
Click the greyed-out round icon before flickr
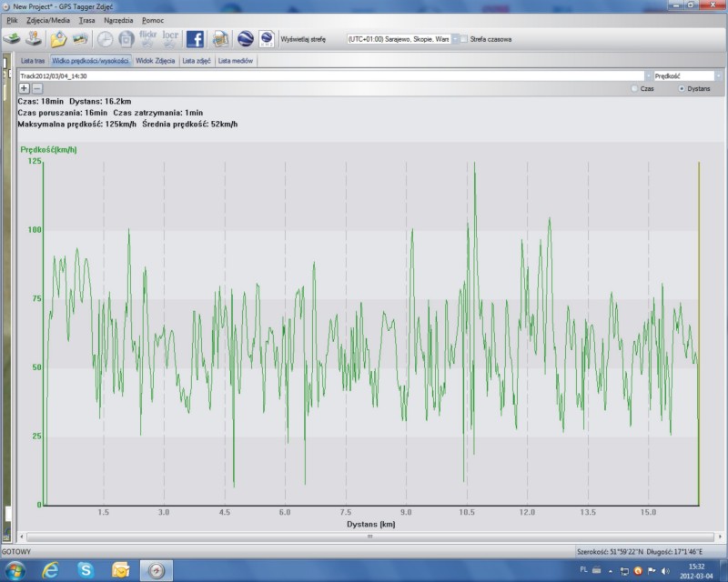(126, 39)
